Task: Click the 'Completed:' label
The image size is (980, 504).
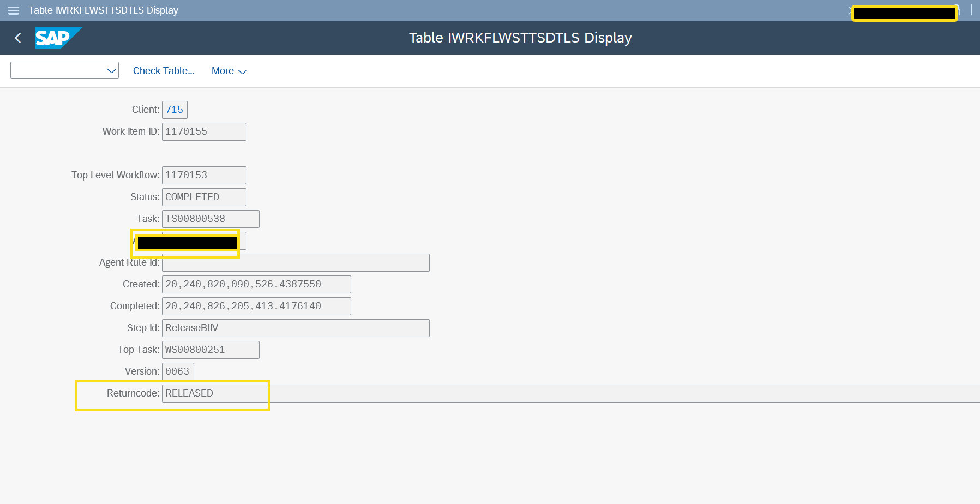Action: point(135,306)
